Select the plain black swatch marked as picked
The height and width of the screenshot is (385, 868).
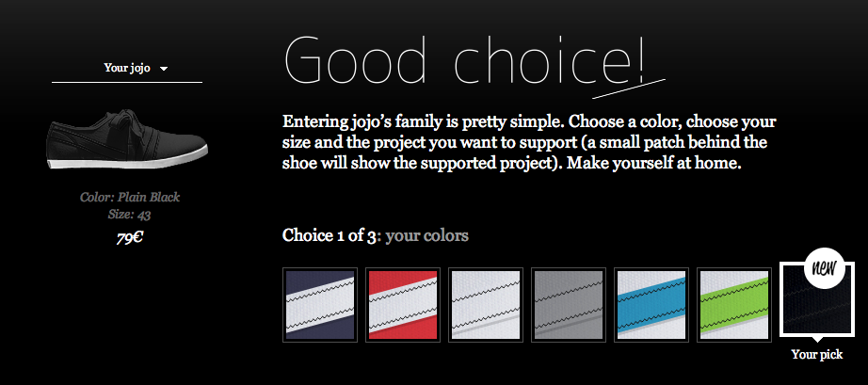(817, 299)
